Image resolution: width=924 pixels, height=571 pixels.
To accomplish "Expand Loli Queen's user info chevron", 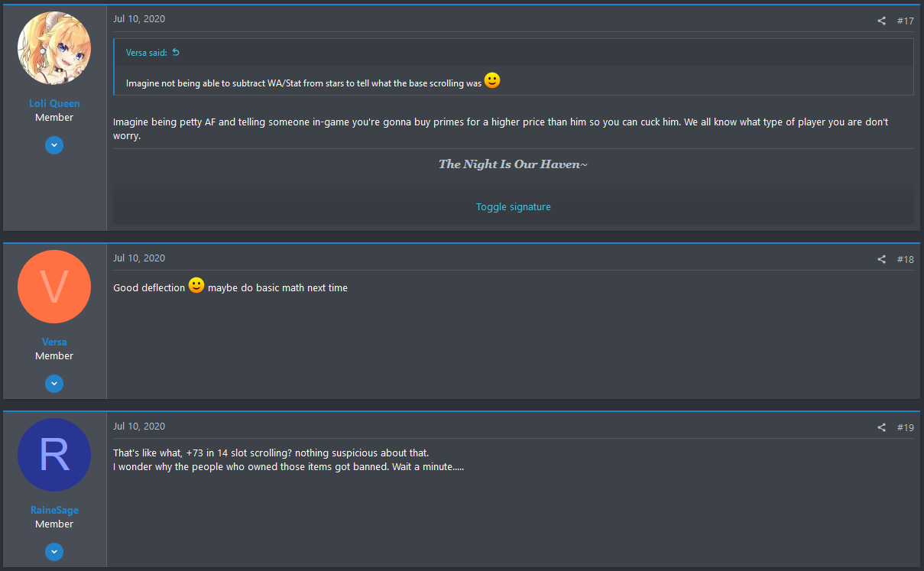I will click(54, 144).
